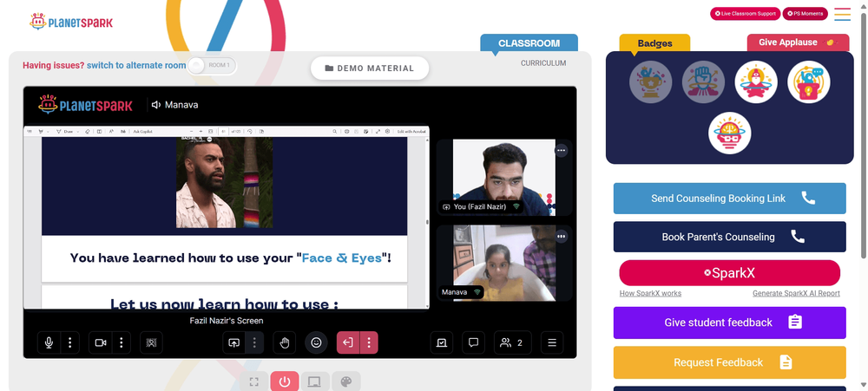Viewport: 868px width, 391px height.
Task: Click the first trophy badge
Action: tap(650, 81)
